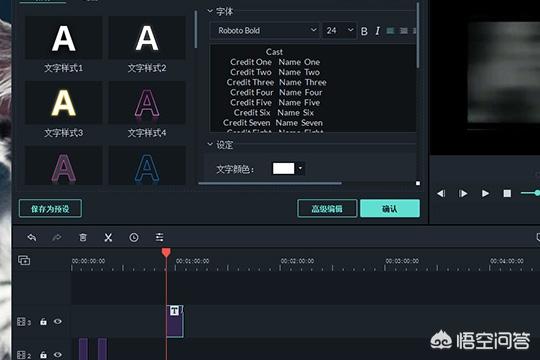Click into the Cast credits text box
Screen dimensions: 540x360
click(312, 88)
